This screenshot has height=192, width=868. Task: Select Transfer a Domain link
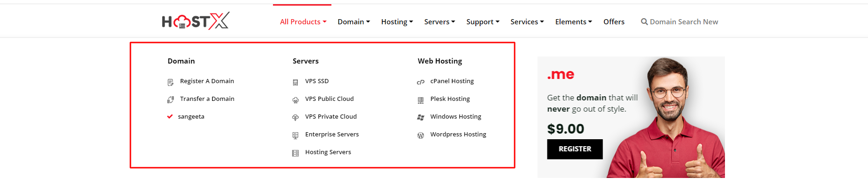207,99
